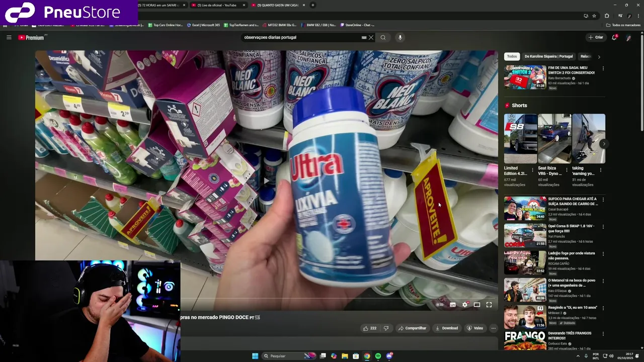Click the Valeu button
644x362 pixels.
[475, 328]
